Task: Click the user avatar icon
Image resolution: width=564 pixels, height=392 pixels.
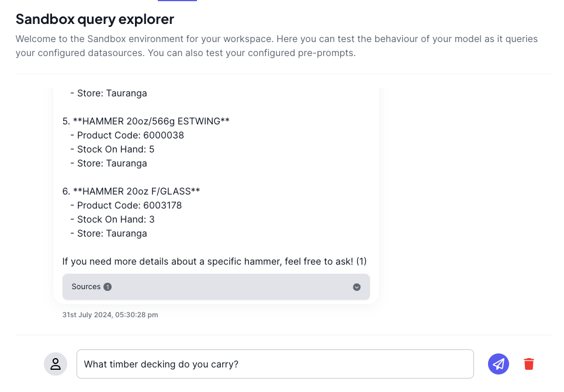Action: point(56,364)
